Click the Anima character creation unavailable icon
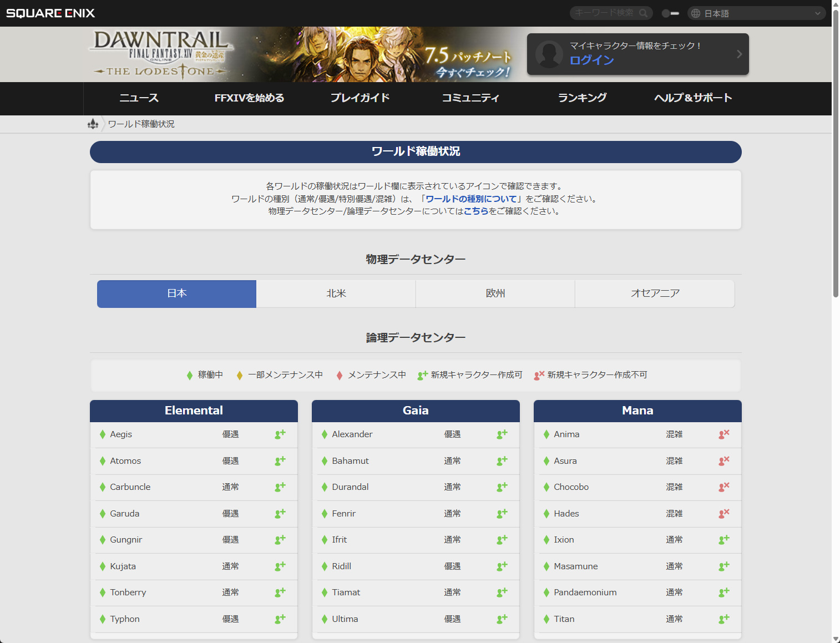840x643 pixels. coord(724,434)
